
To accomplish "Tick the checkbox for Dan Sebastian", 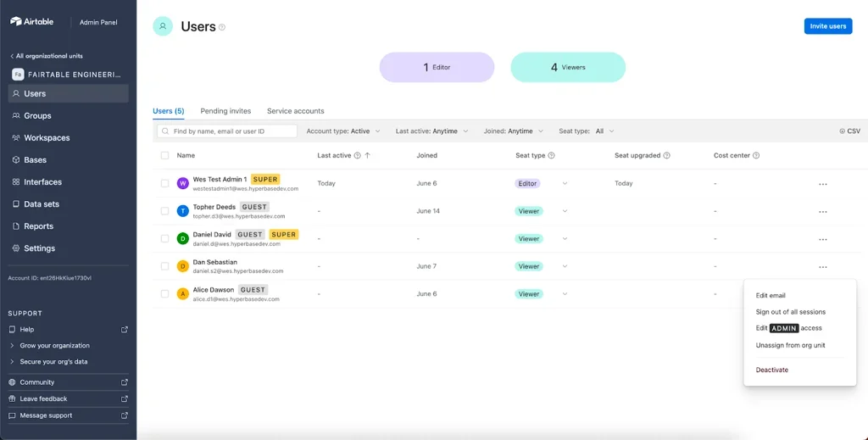I will coord(165,266).
